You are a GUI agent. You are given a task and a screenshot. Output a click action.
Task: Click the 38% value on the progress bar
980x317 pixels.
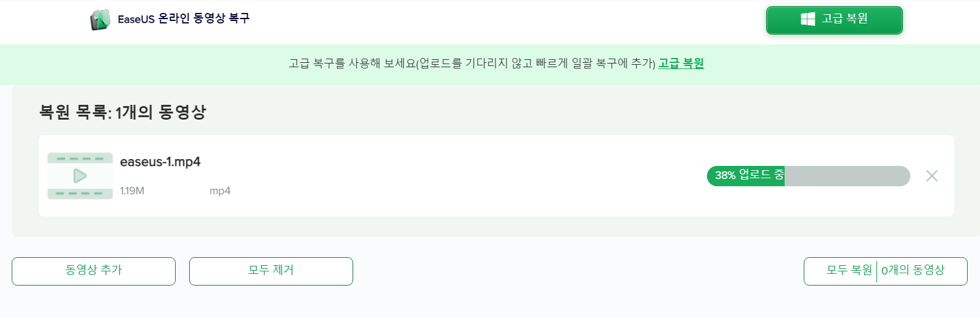pos(725,176)
